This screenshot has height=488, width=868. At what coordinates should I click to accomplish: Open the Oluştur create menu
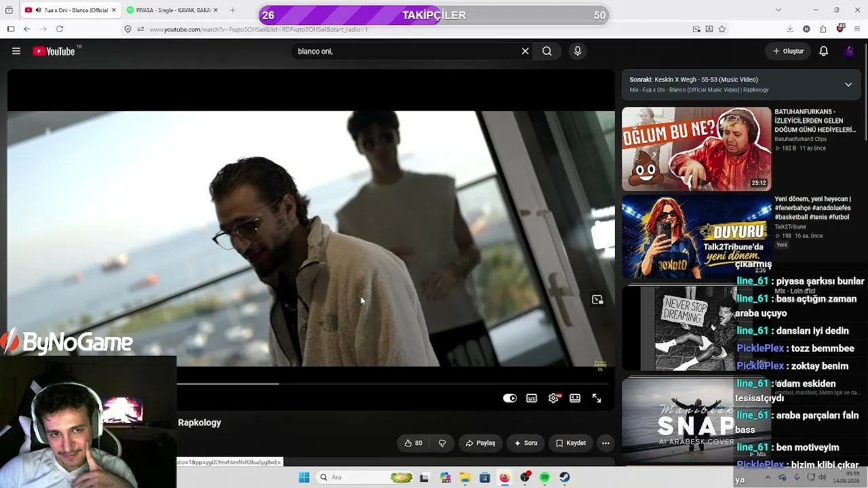click(x=789, y=51)
